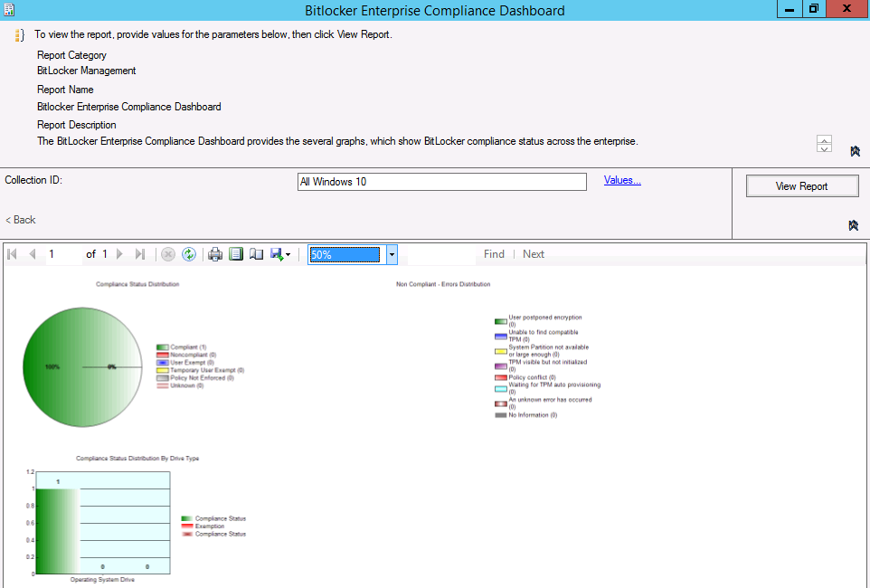
Task: Click the BitLocker Management category text
Action: pos(87,71)
